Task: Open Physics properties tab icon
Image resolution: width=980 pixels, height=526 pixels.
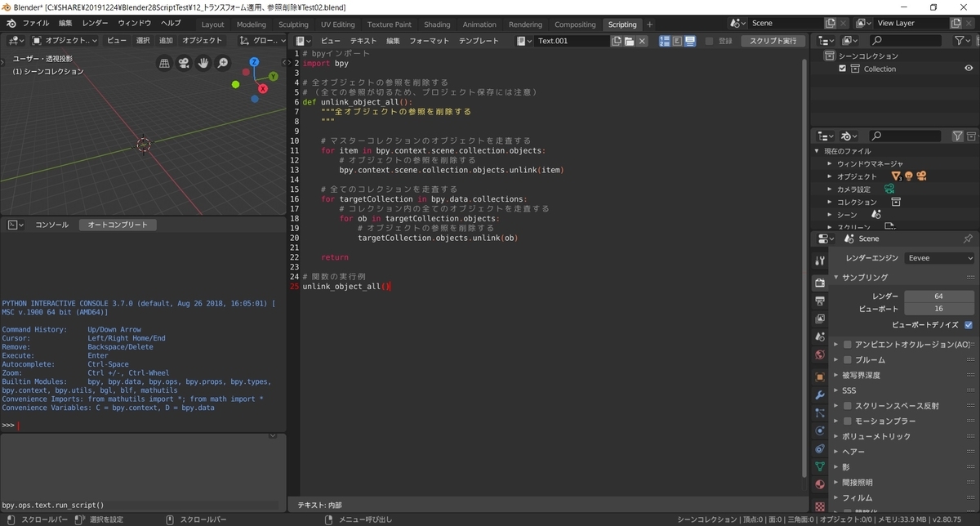Action: point(820,430)
